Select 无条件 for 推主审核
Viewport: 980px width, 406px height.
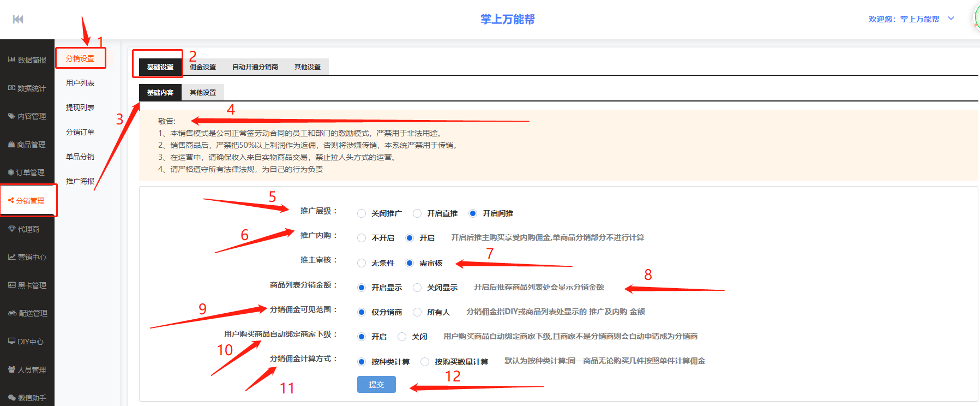pos(362,263)
